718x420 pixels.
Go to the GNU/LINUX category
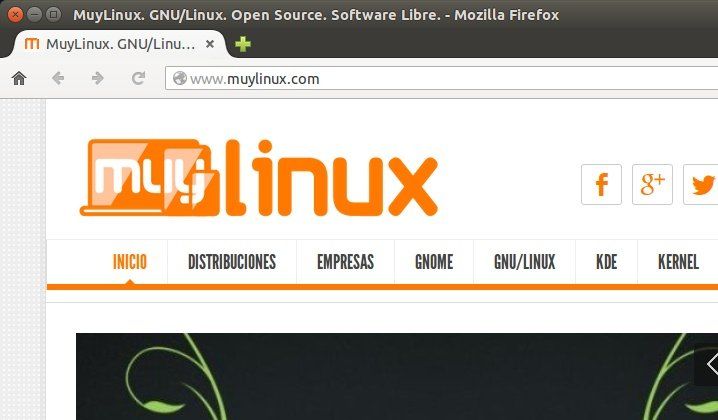coord(524,262)
